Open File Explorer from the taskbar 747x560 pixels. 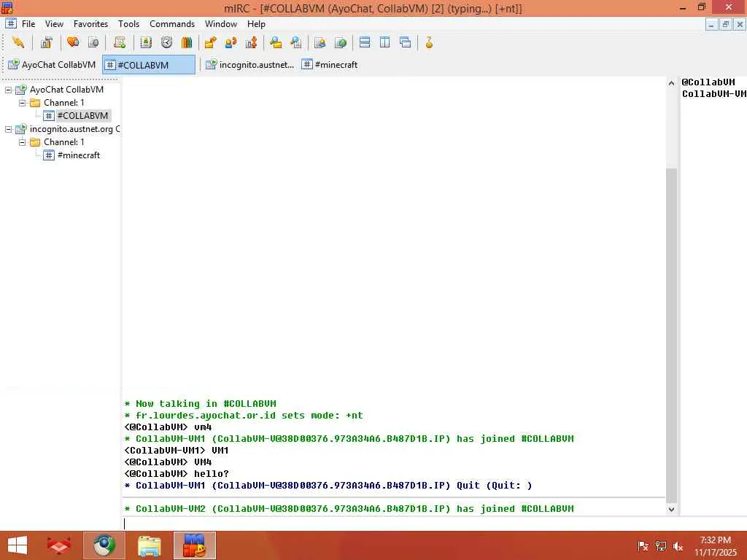(x=149, y=545)
